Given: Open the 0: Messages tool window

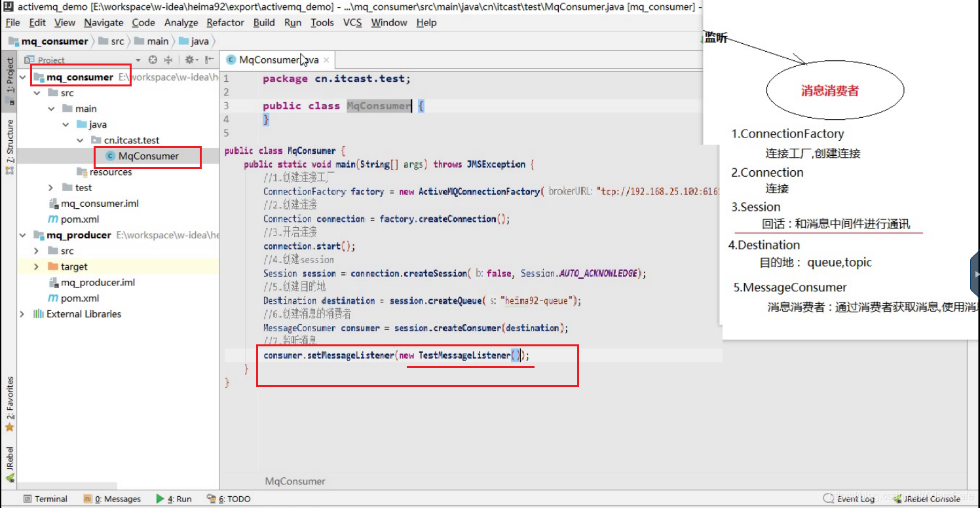Looking at the screenshot, I should click(112, 499).
